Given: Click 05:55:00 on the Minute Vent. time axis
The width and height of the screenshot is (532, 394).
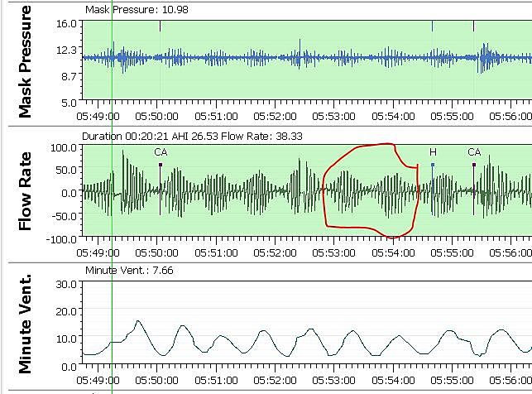Looking at the screenshot, I should [451, 379].
